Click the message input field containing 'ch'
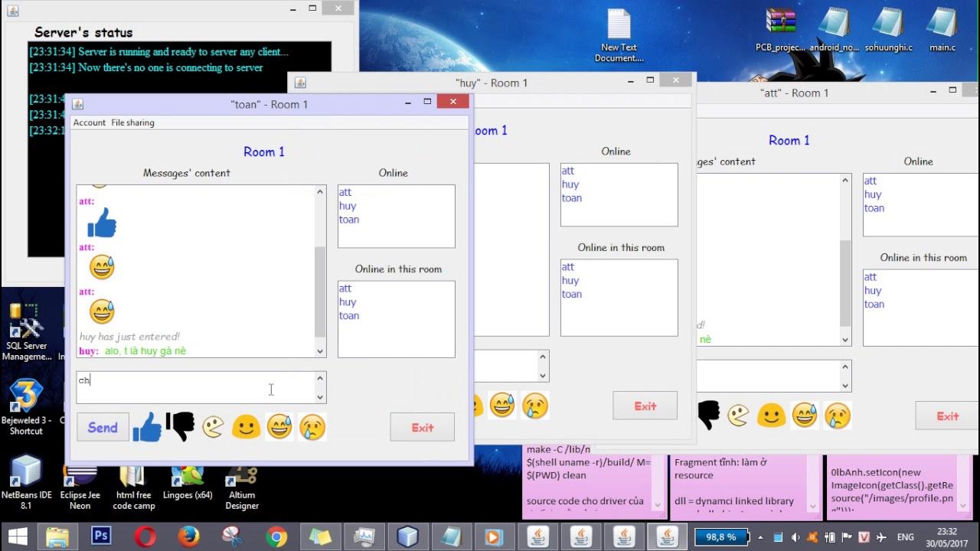The height and width of the screenshot is (551, 980). (195, 387)
